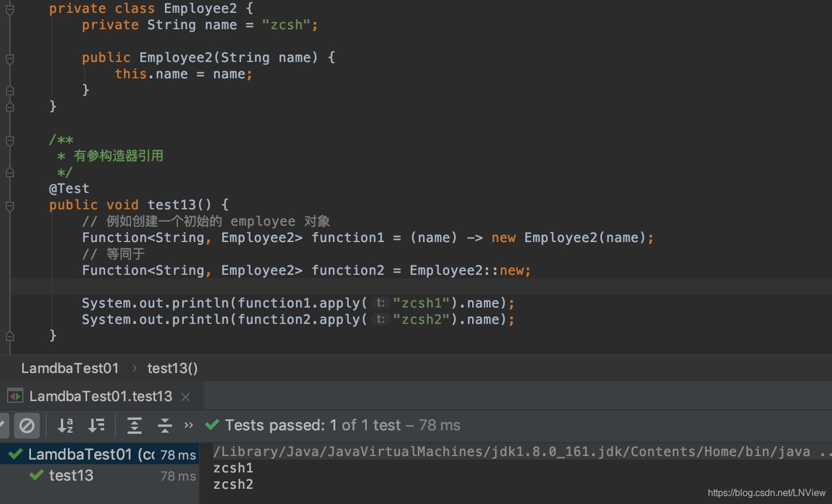This screenshot has width=832, height=504.
Task: Click the 78 ms duration of test13
Action: pos(178,476)
